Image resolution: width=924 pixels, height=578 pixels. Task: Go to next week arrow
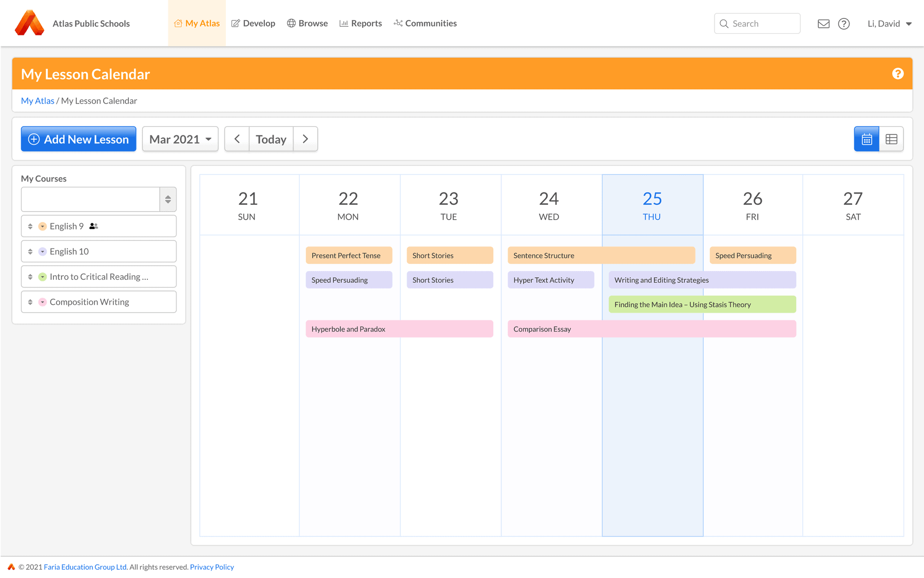click(x=305, y=139)
